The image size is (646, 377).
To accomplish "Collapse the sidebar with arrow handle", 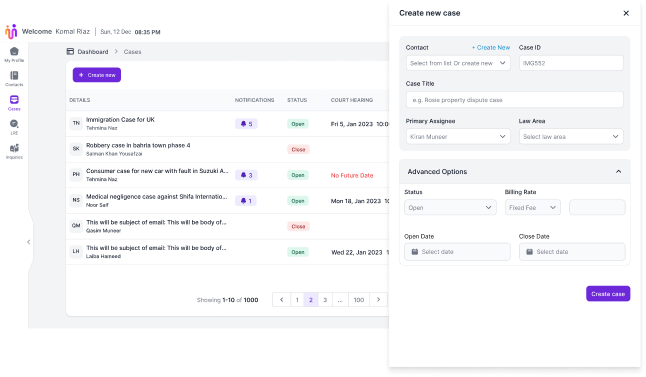I will pos(28,242).
